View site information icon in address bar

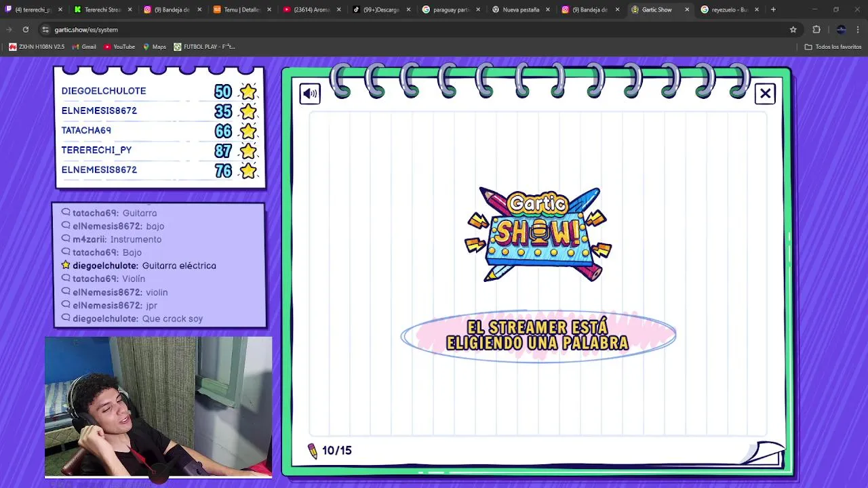point(45,30)
